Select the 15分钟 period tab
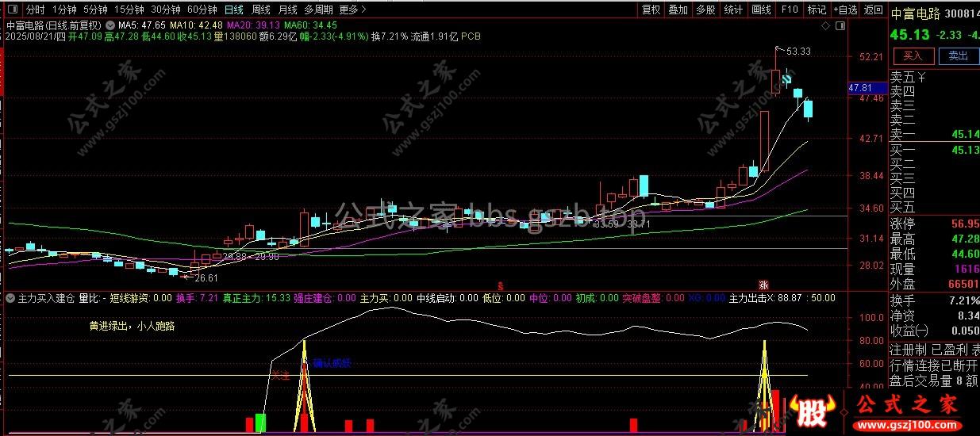Viewport: 980px width, 436px height. (129, 10)
